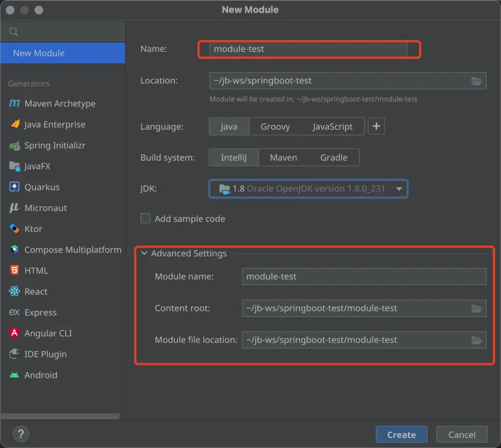Screen dimensions: 501x448
Task: Click the React atom icon
Action: click(14, 291)
